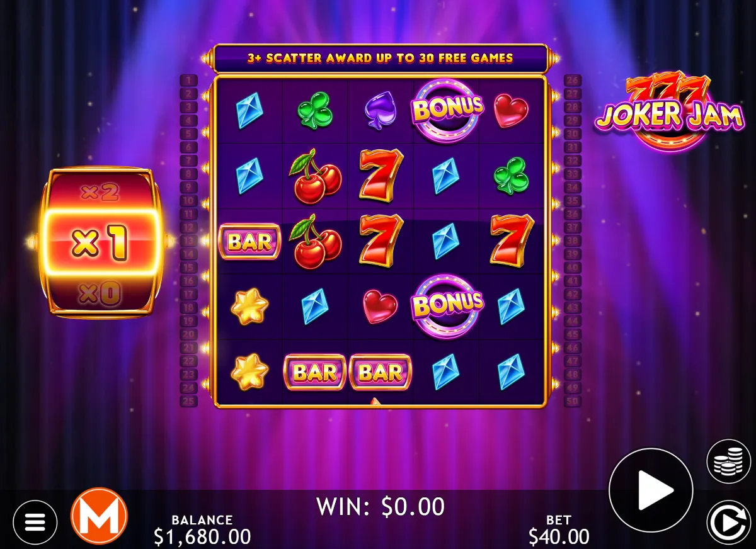Open the hamburger menu
Viewport: 756px width, 549px height.
click(x=35, y=522)
